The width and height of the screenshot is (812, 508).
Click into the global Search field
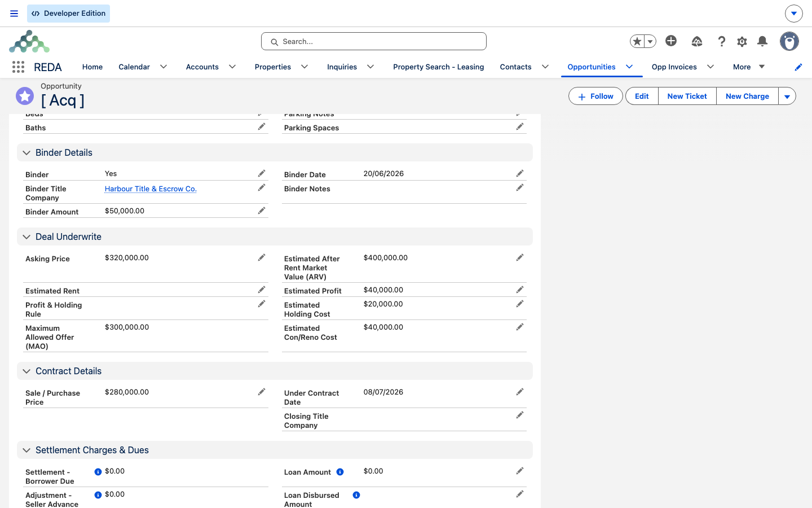point(374,41)
